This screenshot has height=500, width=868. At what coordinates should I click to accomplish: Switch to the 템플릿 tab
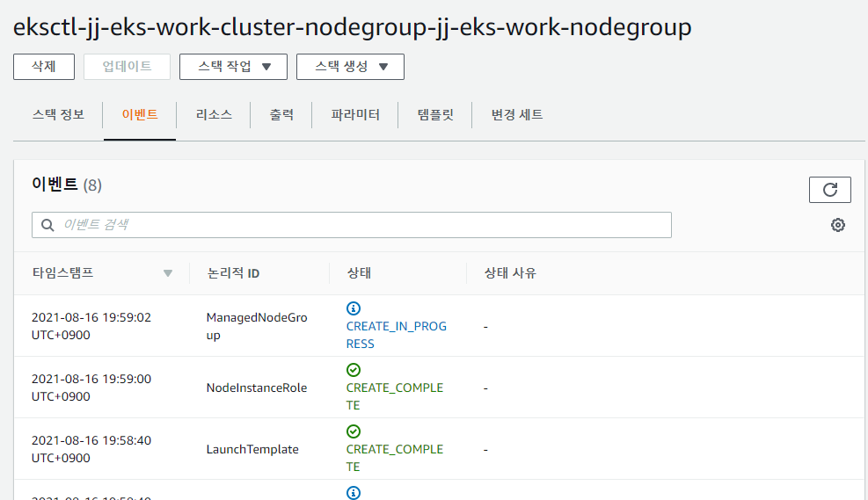(435, 114)
